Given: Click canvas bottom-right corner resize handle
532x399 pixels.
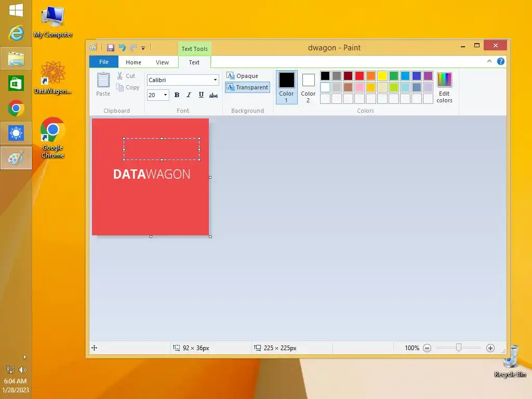Looking at the screenshot, I should tap(210, 236).
